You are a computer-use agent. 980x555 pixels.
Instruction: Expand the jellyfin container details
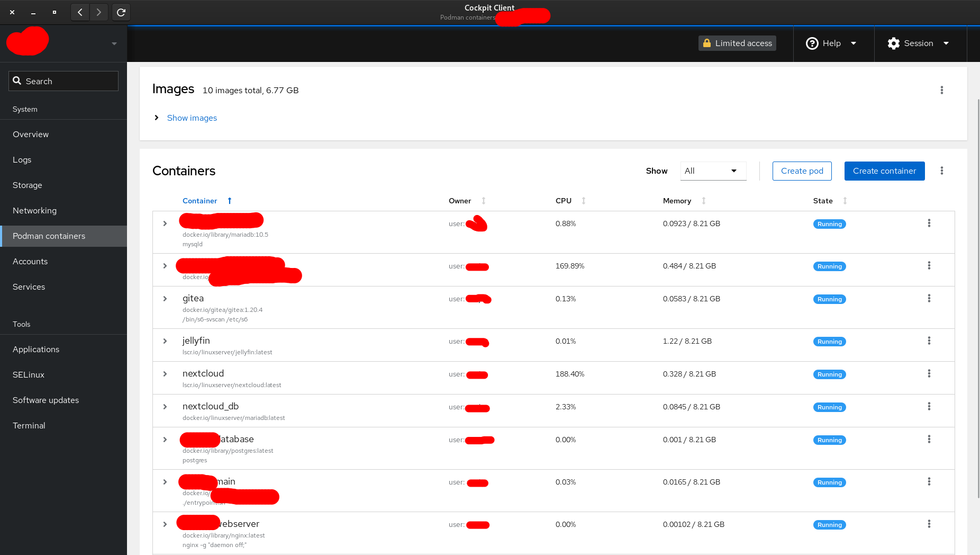click(x=165, y=341)
